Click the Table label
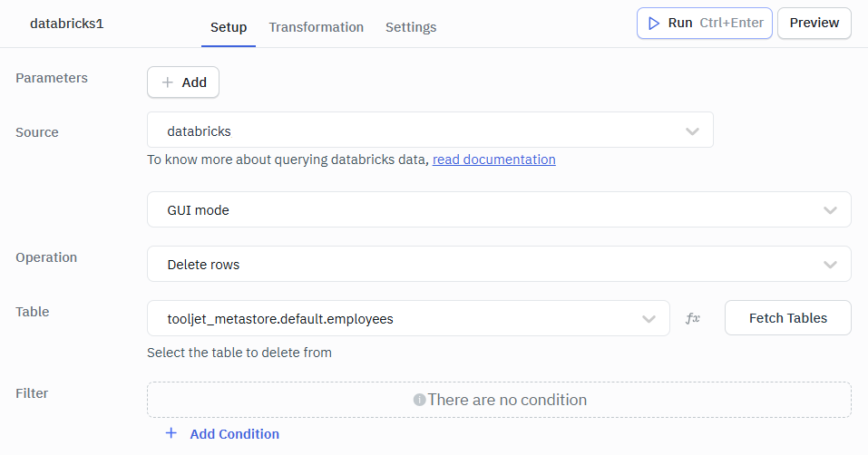This screenshot has width=868, height=455. (x=32, y=311)
